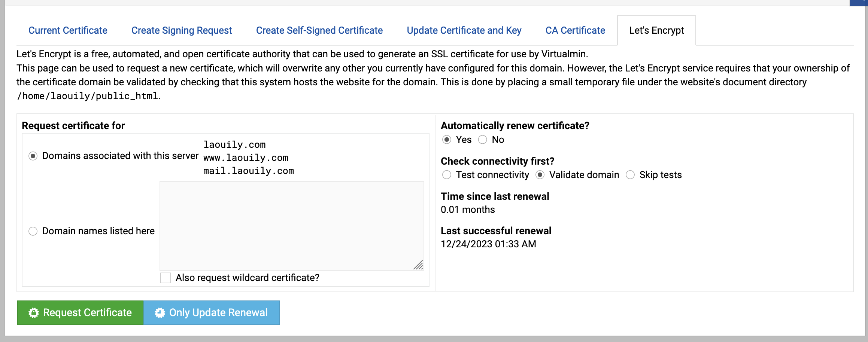Click the mail.laouily.com domain text

coord(249,171)
